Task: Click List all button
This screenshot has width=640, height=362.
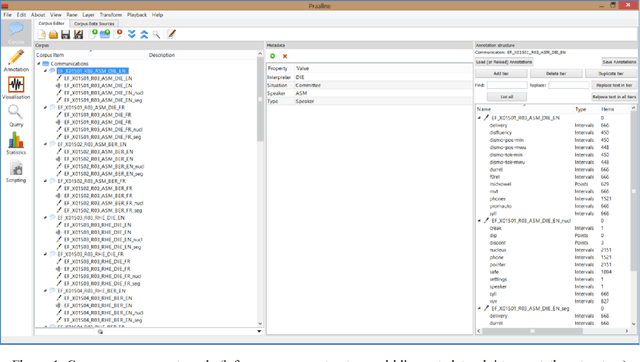Action: pyautogui.click(x=507, y=97)
